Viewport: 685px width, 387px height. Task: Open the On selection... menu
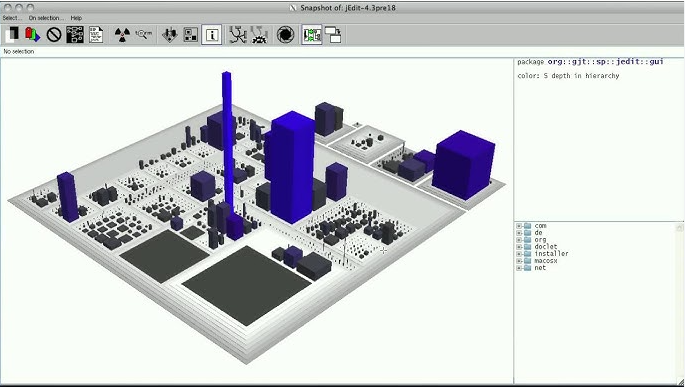[46, 18]
